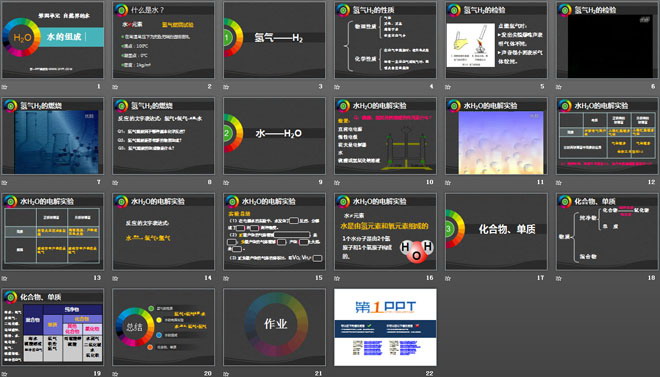
Task: Select slide 9 thumbnail 水——H₂O
Action: click(274, 136)
